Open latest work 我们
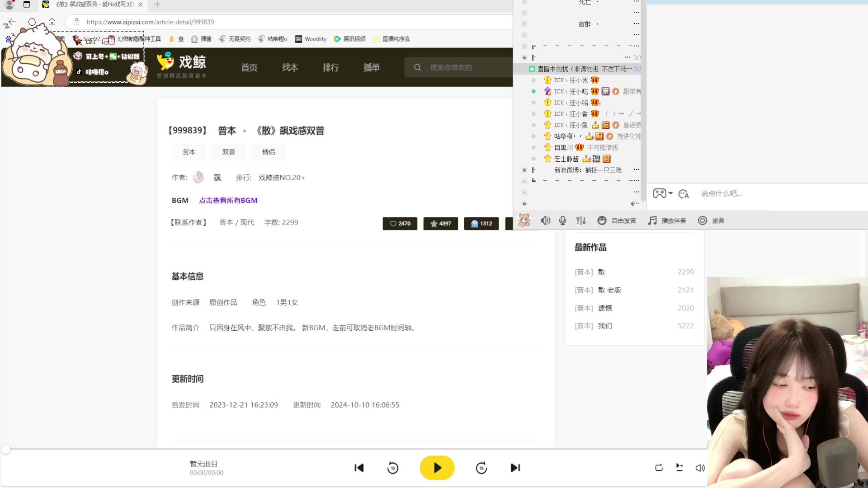 click(605, 326)
